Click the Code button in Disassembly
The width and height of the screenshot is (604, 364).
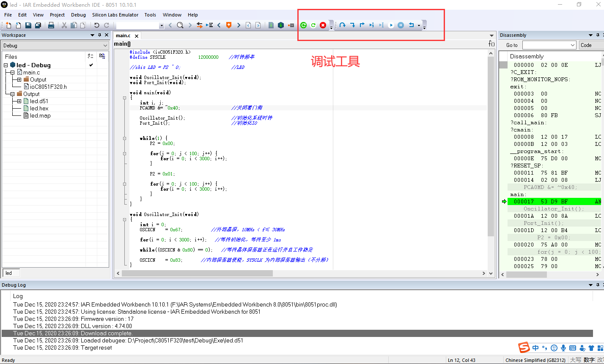[x=591, y=45]
